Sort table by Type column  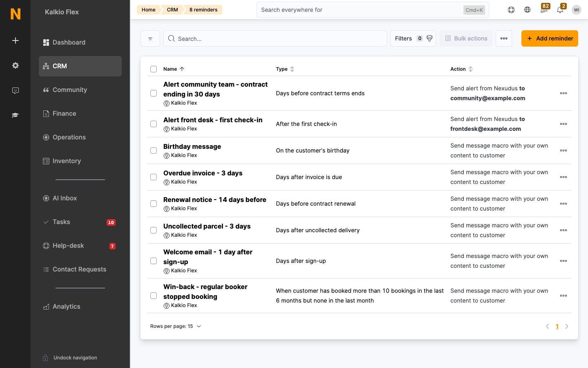click(x=285, y=69)
